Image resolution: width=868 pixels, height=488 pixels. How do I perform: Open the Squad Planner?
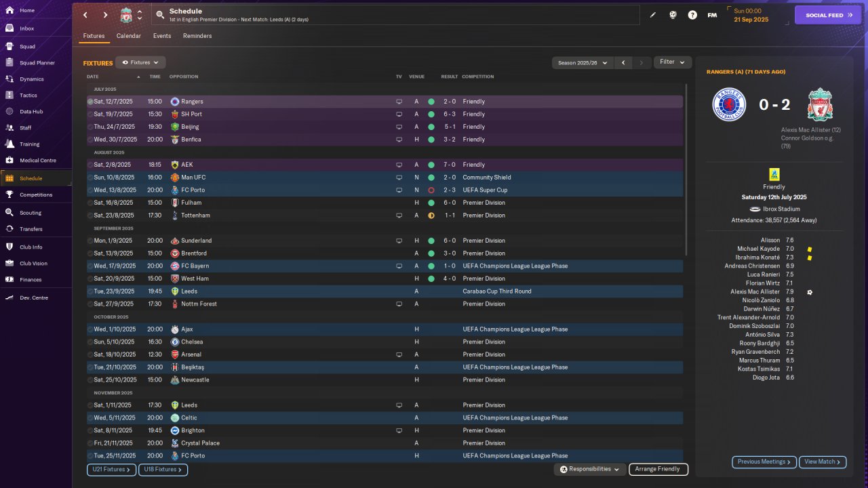pos(35,63)
